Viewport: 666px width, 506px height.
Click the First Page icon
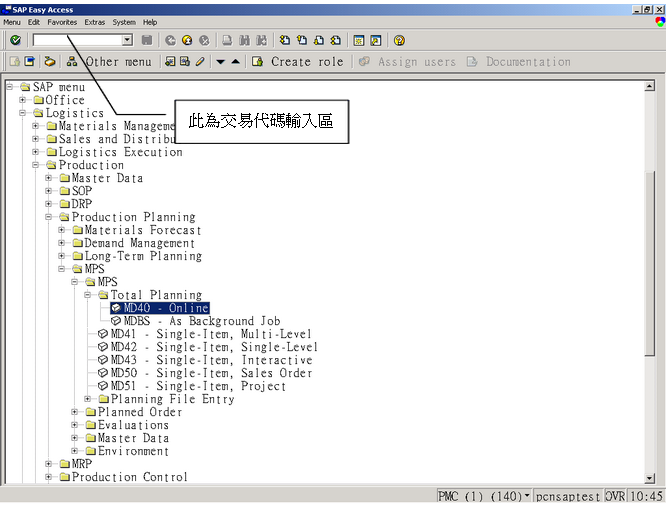pyautogui.click(x=285, y=40)
